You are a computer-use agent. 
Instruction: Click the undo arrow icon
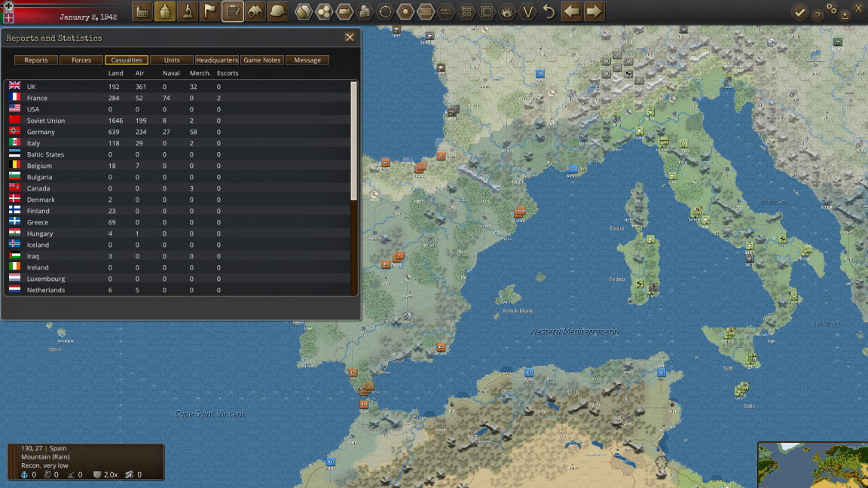[x=549, y=11]
